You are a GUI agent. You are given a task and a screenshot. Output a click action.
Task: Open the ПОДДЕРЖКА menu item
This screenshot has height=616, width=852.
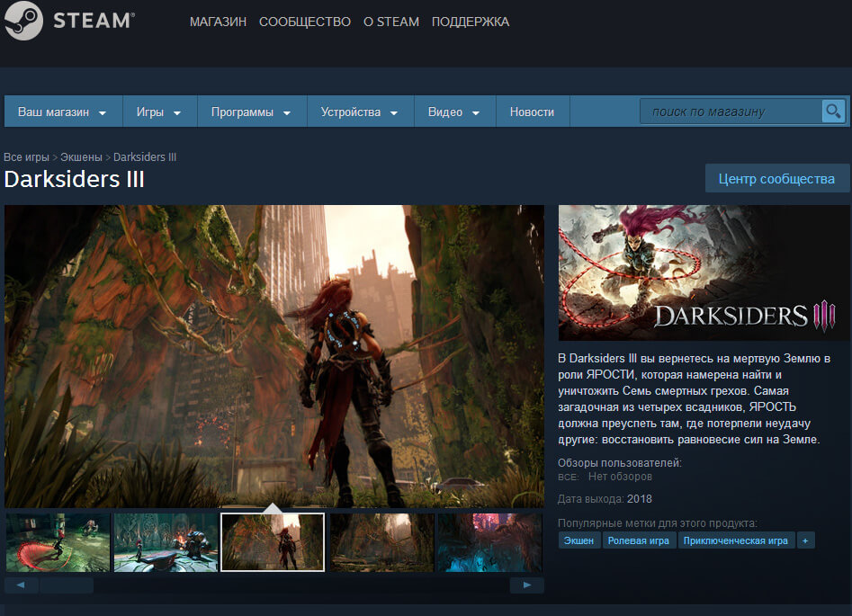471,22
